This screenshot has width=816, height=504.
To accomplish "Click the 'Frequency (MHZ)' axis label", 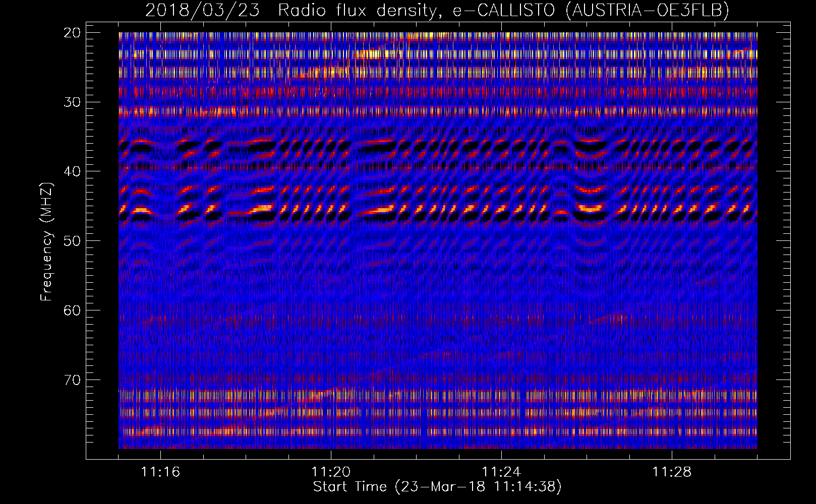I will 46,242.
